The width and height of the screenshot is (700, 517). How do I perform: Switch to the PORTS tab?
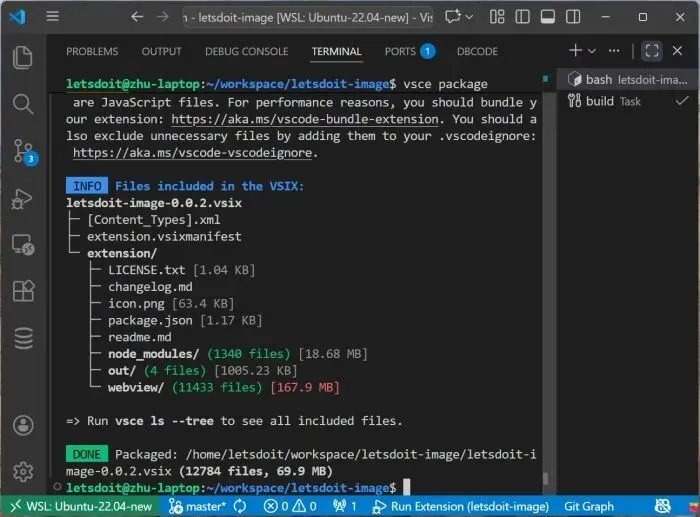click(409, 51)
